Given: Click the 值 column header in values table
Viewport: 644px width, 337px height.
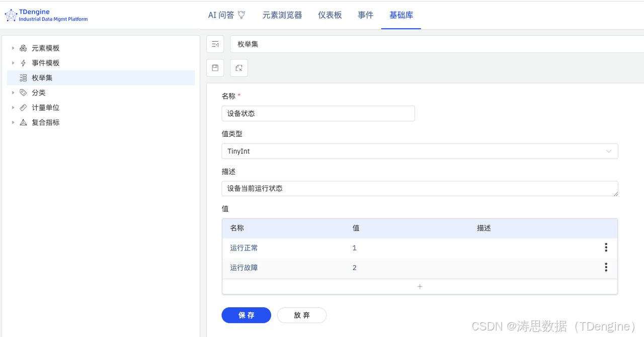Looking at the screenshot, I should click(356, 228).
